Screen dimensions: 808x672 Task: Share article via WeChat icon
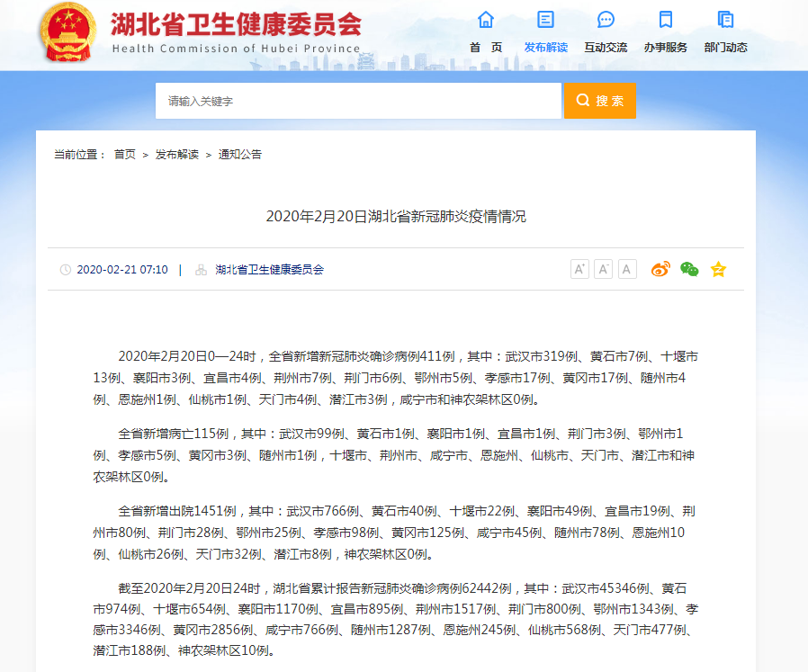689,269
